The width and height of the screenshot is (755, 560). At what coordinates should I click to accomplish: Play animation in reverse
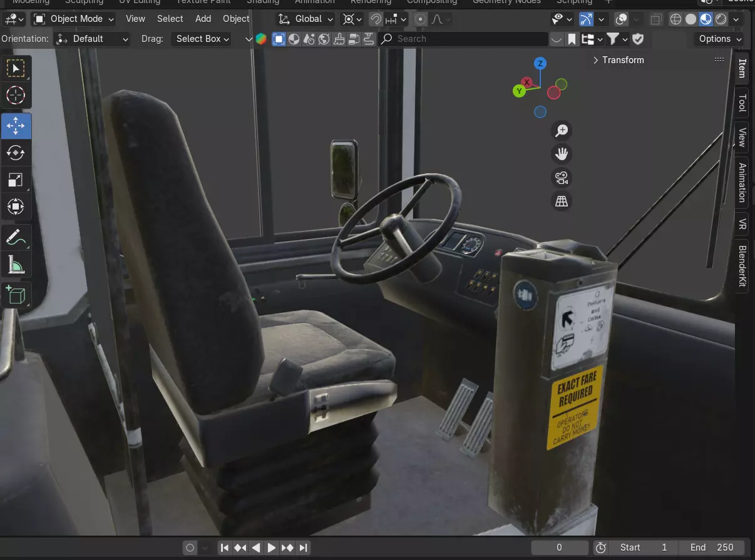click(256, 547)
